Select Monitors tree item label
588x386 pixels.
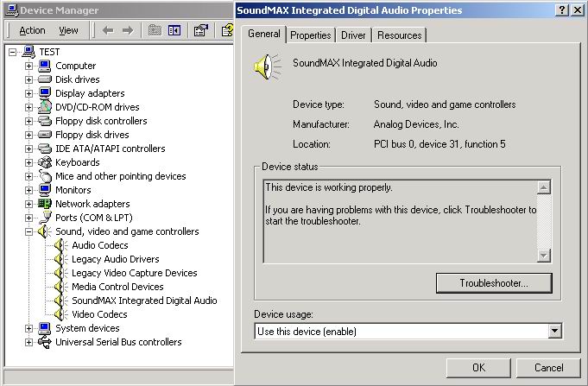pyautogui.click(x=73, y=190)
